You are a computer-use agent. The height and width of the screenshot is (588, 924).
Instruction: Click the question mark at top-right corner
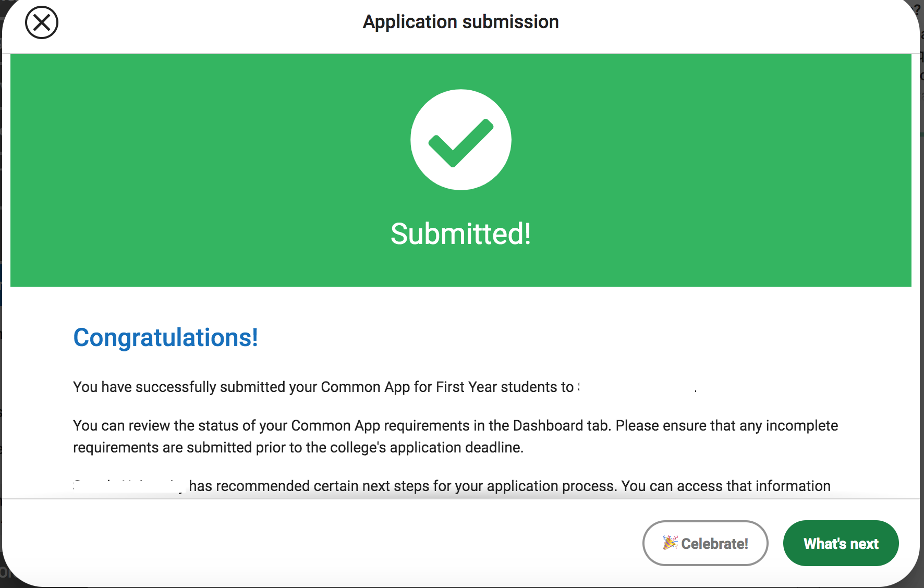918,10
